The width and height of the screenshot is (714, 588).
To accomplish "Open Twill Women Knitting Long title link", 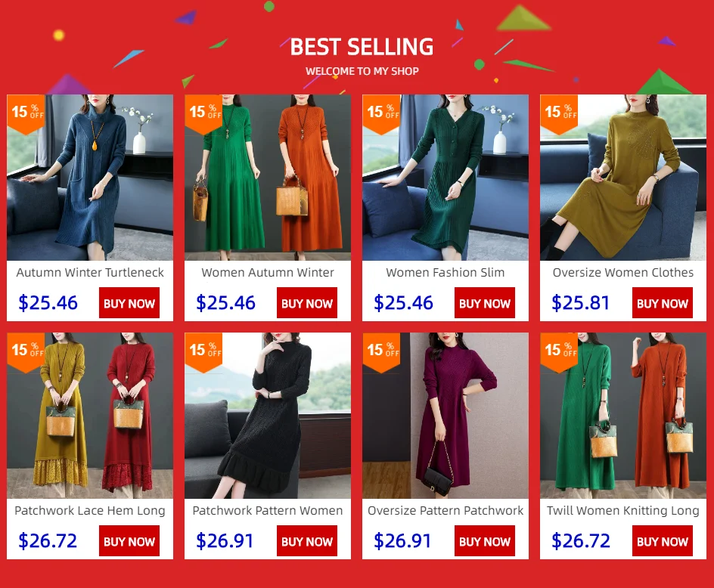I will coord(623,511).
